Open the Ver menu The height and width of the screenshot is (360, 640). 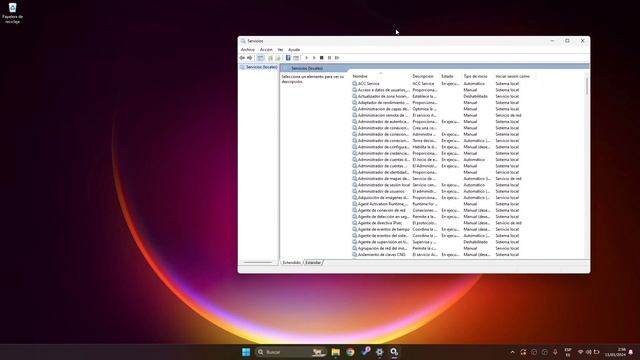tap(280, 49)
